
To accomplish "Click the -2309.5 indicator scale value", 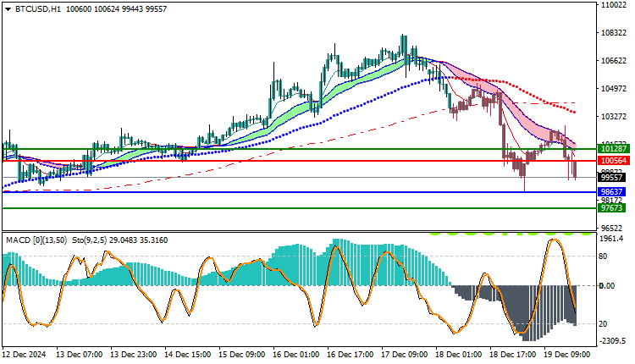I will tap(612, 340).
